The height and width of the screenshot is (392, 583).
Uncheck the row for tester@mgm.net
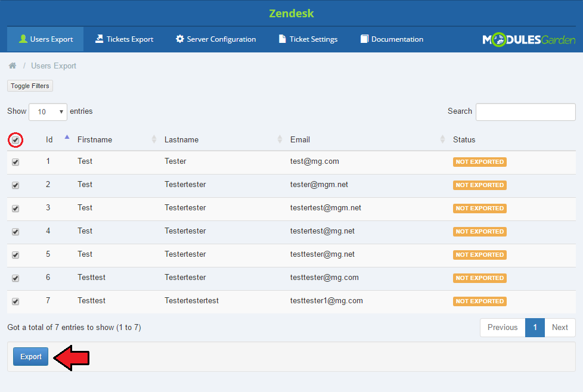[15, 185]
